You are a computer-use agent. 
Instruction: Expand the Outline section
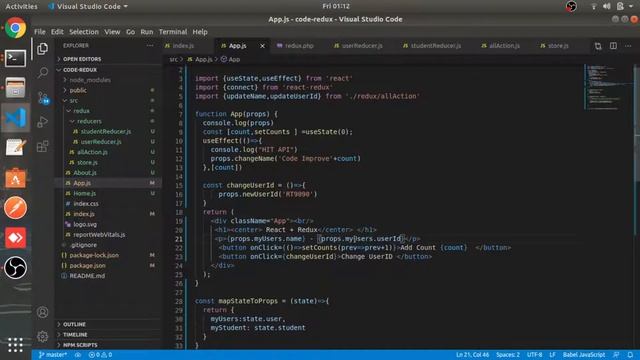click(74, 324)
